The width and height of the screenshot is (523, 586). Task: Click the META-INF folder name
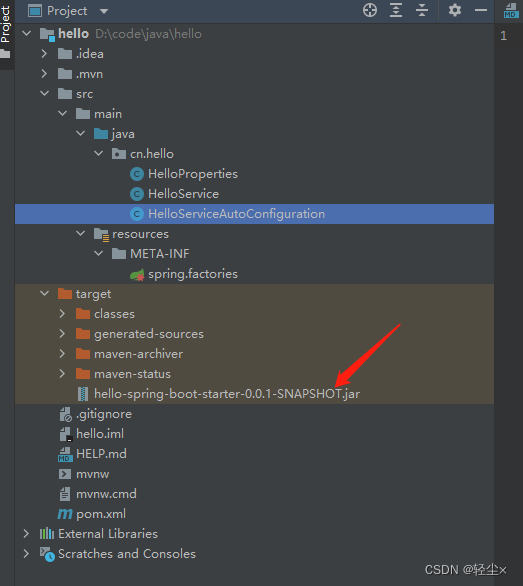click(x=160, y=254)
